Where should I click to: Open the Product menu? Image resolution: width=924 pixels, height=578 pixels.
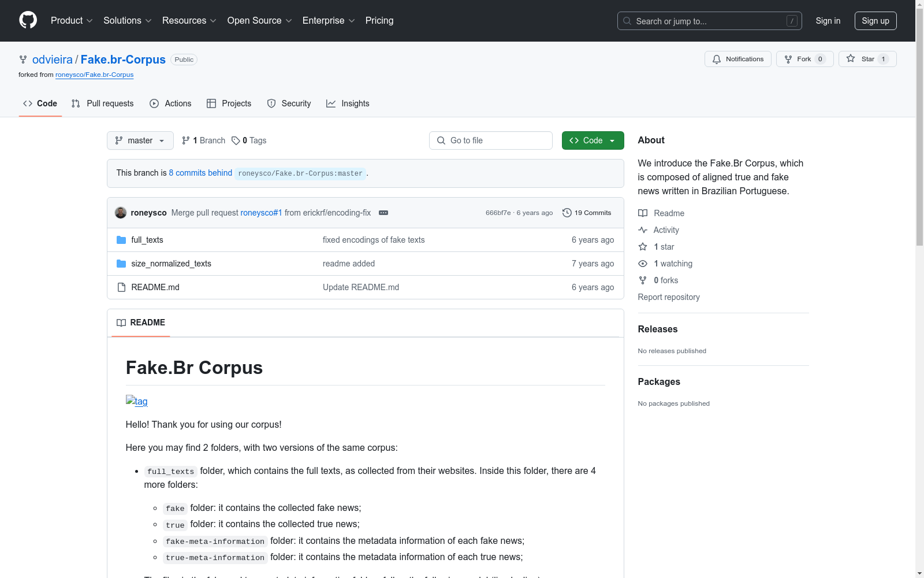(x=72, y=21)
